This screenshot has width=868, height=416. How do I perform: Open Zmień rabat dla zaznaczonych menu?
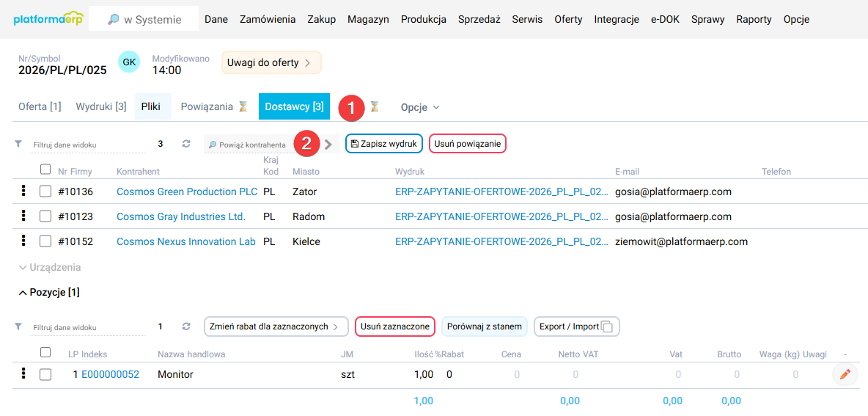tap(276, 326)
